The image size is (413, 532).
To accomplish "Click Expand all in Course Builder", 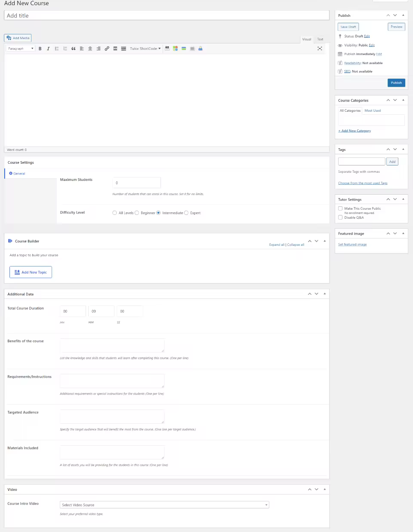I will (x=277, y=245).
